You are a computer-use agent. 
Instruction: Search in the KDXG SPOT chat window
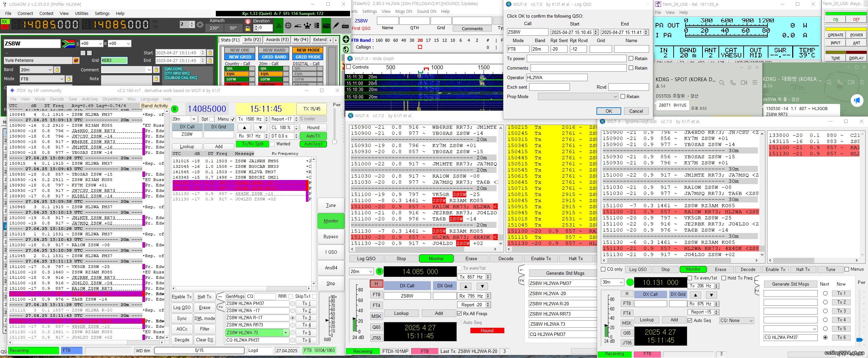[722, 83]
